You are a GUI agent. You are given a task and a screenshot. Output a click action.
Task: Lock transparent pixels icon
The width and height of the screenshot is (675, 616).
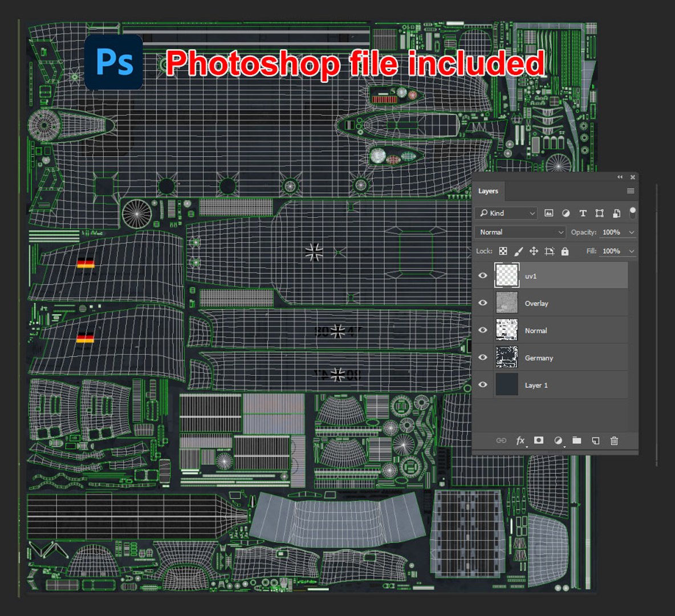click(503, 251)
